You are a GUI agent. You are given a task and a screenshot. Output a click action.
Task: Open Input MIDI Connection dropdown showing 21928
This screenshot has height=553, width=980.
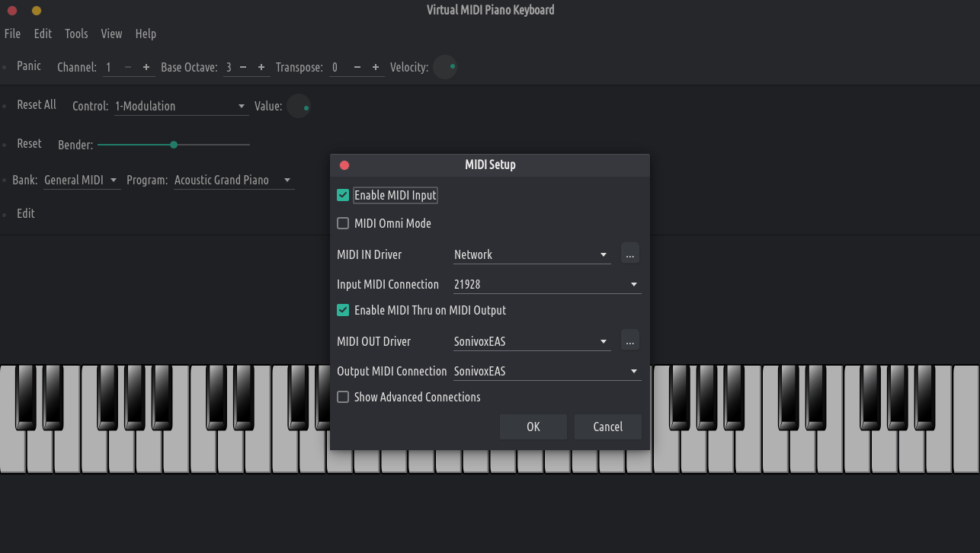(547, 284)
